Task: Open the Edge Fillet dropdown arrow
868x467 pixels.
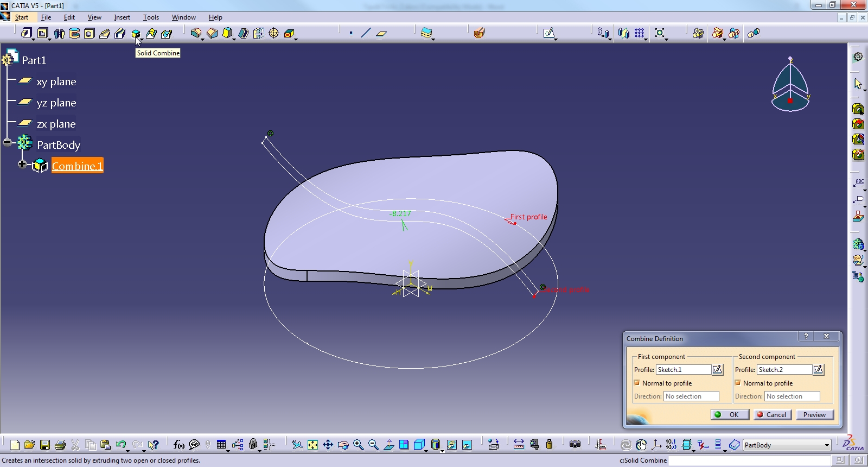Action: click(x=202, y=39)
